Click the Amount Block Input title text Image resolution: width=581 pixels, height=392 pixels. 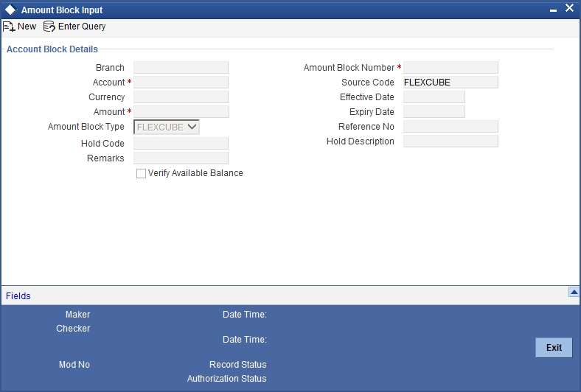(x=62, y=10)
